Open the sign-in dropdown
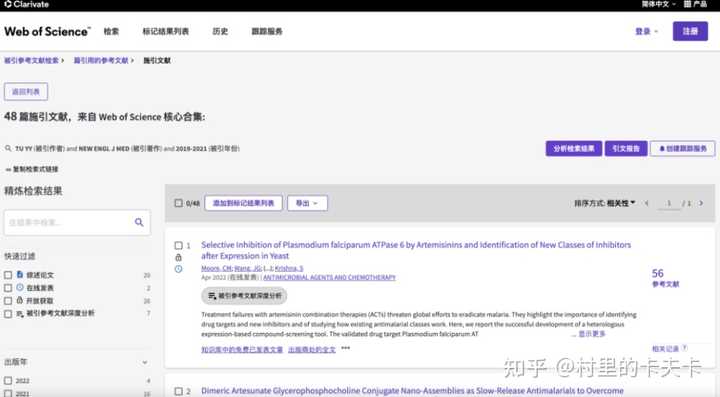This screenshot has width=720, height=397. coord(646,31)
